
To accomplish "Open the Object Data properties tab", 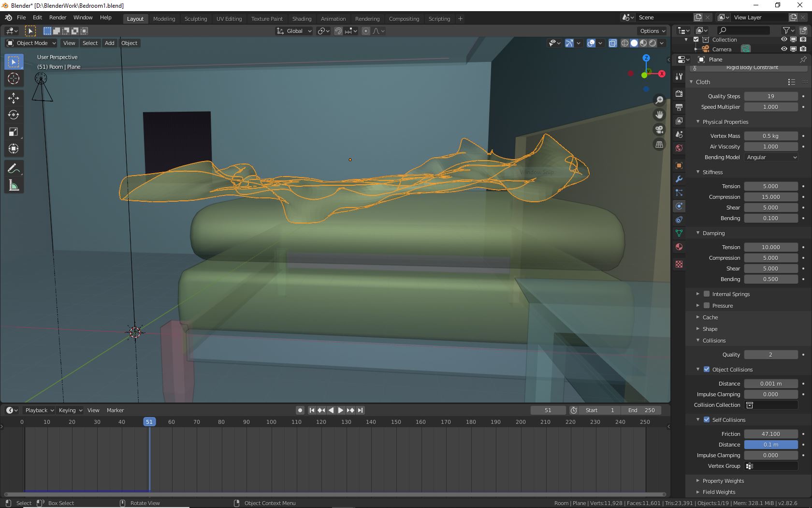I will [679, 233].
